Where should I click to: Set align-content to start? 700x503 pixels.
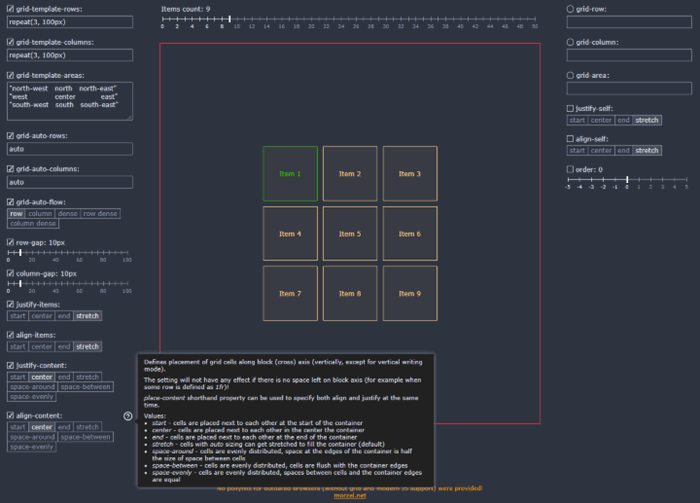[x=18, y=427]
